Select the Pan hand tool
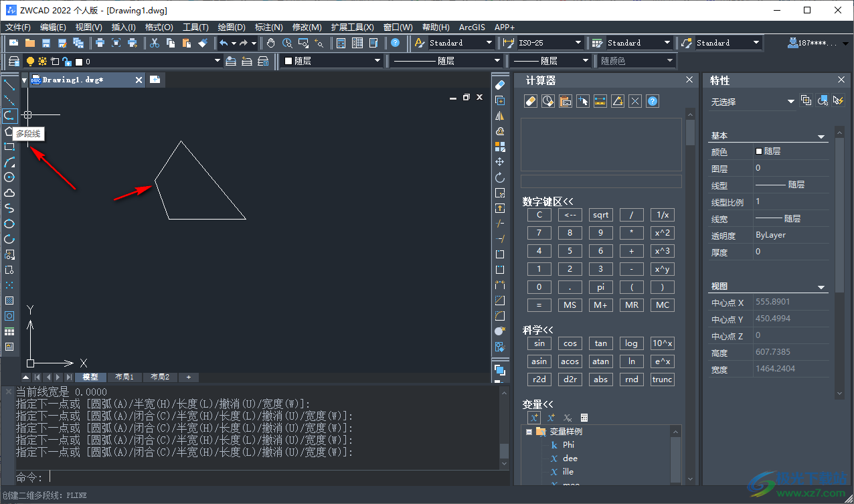Viewport: 854px width, 504px height. point(271,43)
